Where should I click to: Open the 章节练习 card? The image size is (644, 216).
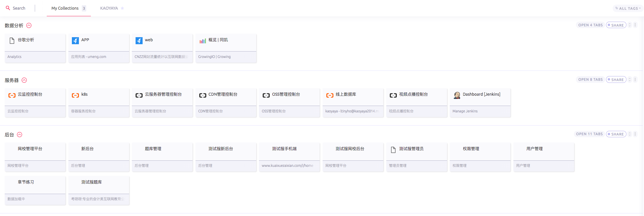tap(35, 191)
